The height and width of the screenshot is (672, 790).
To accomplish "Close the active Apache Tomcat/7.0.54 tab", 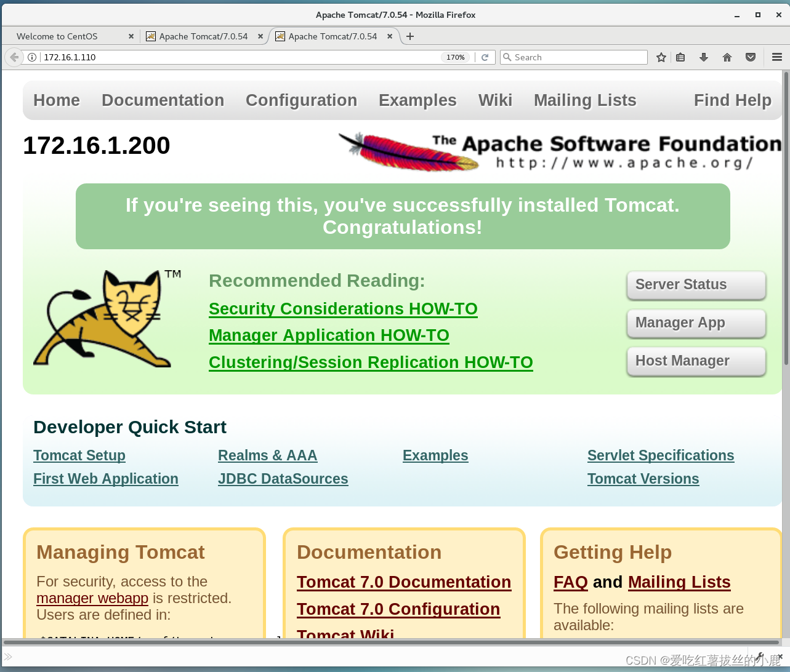I will [x=390, y=36].
